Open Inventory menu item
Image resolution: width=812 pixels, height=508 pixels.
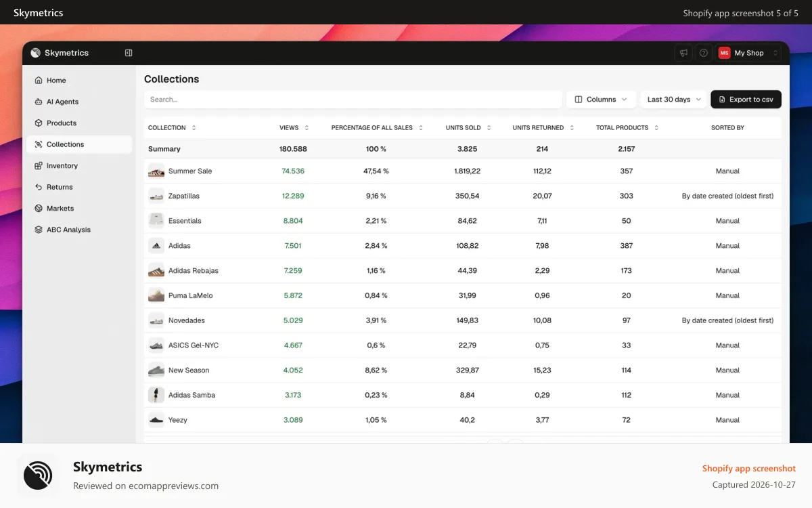[x=79, y=166]
